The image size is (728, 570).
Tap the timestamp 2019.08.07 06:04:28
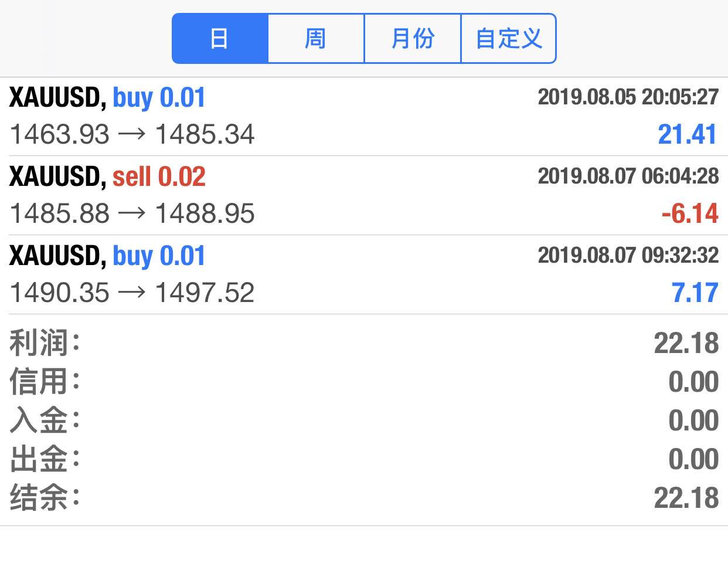pos(628,176)
